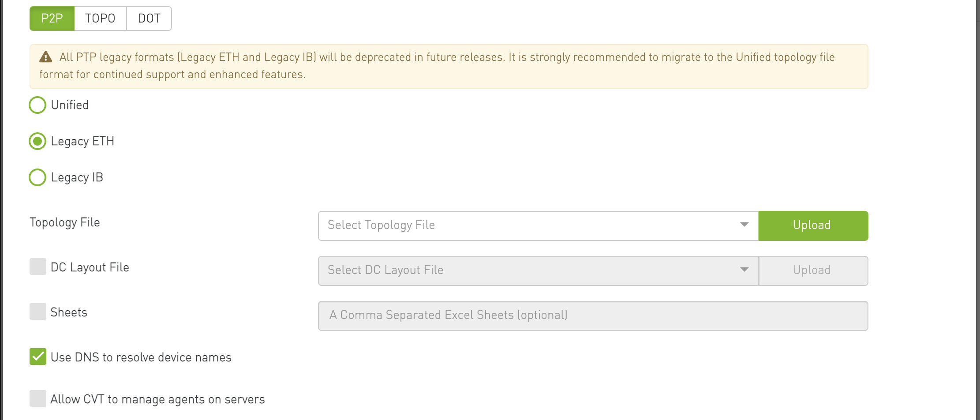The height and width of the screenshot is (420, 980).
Task: Open the Select DC Layout File combo box
Action: 538,271
